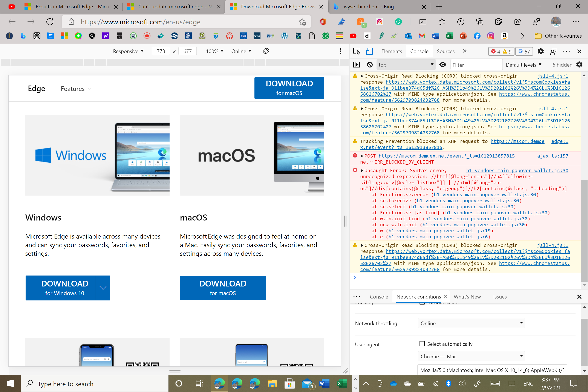Open the Default levels dropdown
Image resolution: width=588 pixels, height=392 pixels.
click(524, 65)
